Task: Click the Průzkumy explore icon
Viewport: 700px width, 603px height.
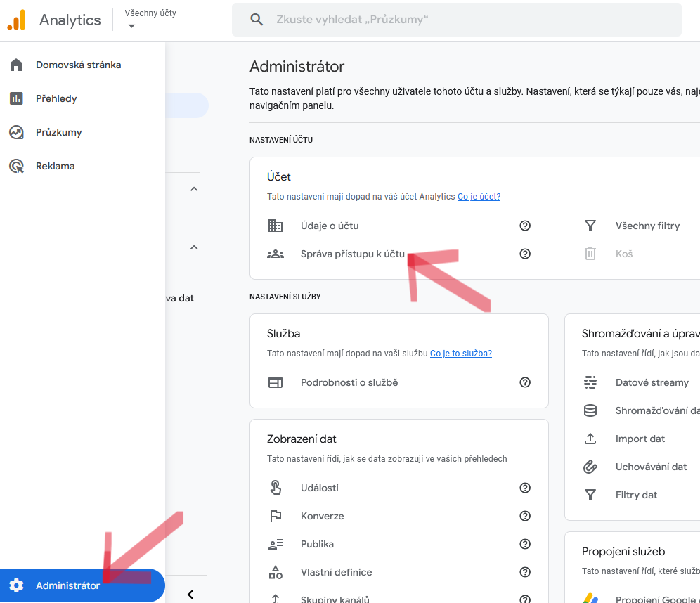Action: (x=16, y=132)
